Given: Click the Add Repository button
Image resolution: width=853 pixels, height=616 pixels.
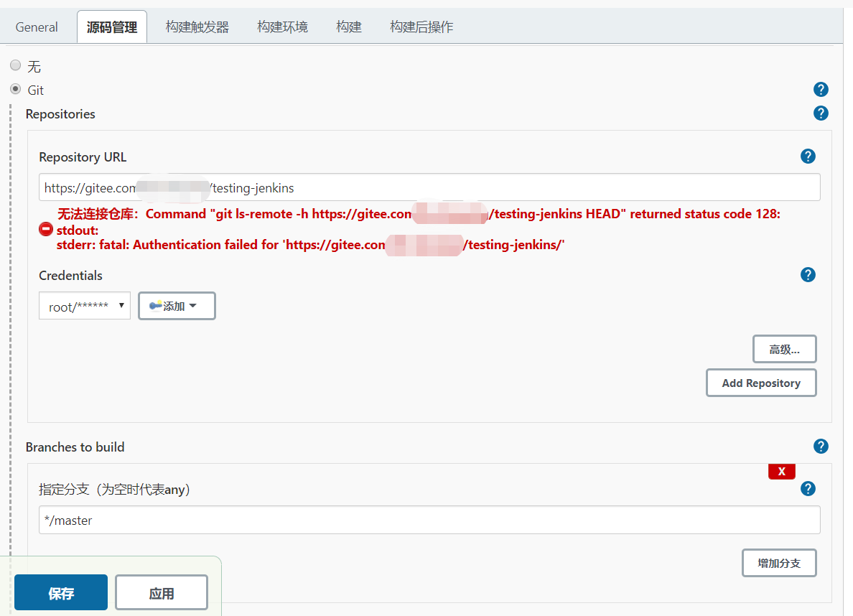Looking at the screenshot, I should pyautogui.click(x=761, y=383).
